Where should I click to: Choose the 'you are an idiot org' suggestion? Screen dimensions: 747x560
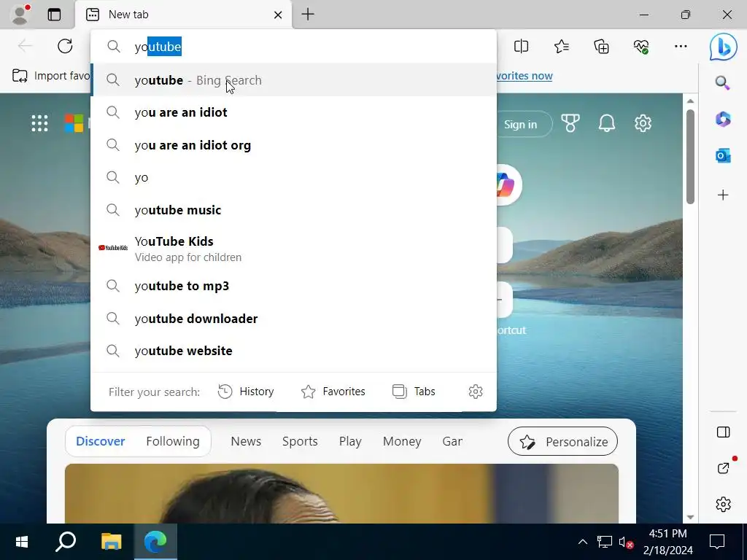(293, 145)
